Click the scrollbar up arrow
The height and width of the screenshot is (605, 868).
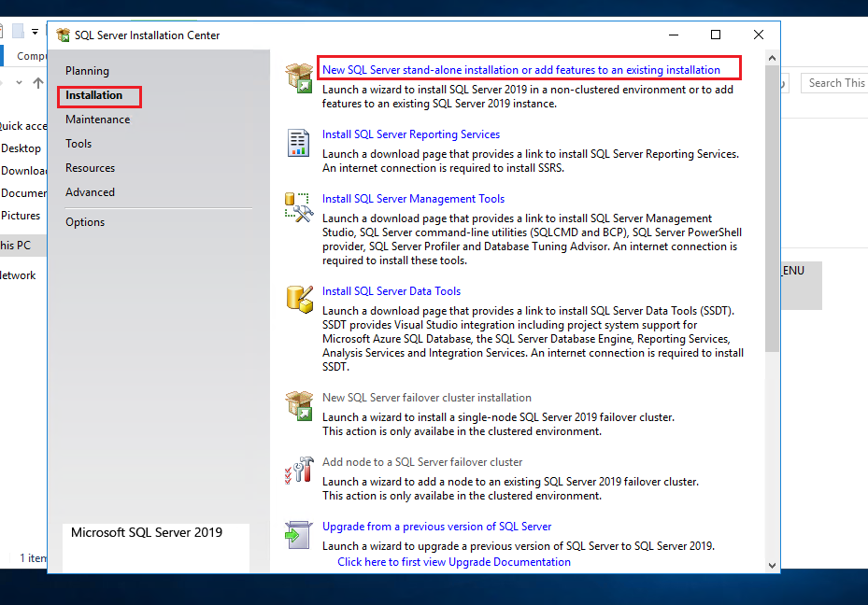click(773, 58)
